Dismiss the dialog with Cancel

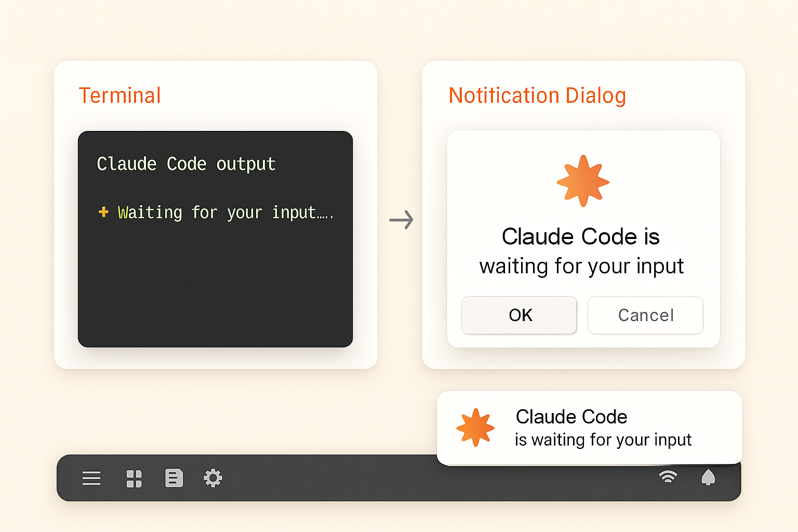pyautogui.click(x=645, y=315)
